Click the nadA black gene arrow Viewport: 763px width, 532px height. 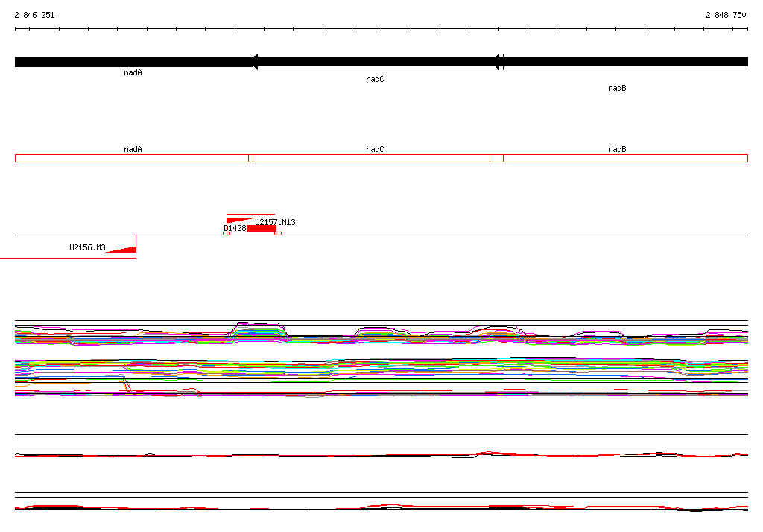point(134,62)
